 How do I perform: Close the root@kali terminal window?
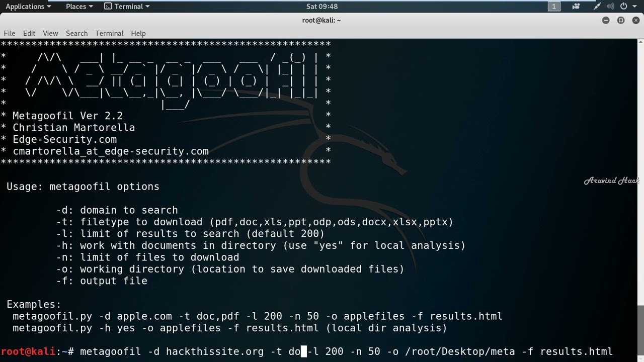click(636, 20)
